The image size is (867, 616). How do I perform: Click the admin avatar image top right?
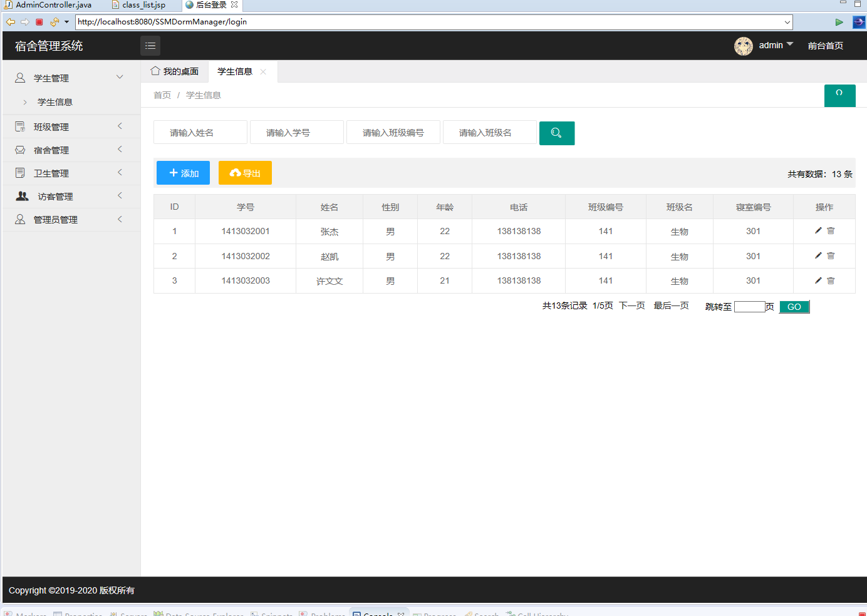tap(743, 46)
